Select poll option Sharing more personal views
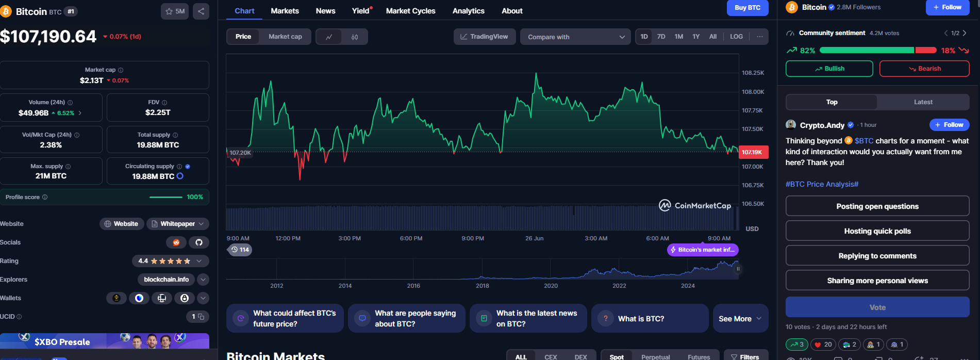Image resolution: width=980 pixels, height=360 pixels. pyautogui.click(x=877, y=281)
